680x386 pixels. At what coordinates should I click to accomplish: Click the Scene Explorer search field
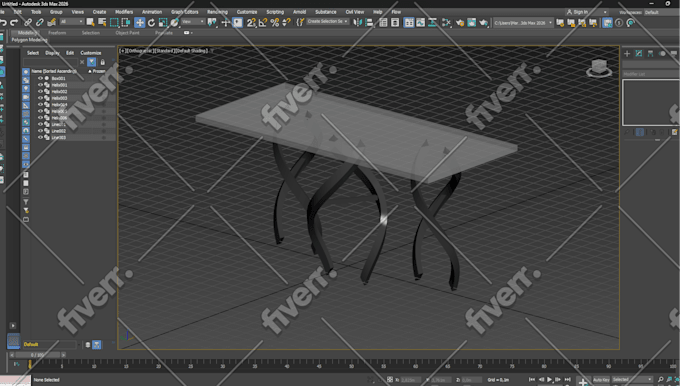50,62
